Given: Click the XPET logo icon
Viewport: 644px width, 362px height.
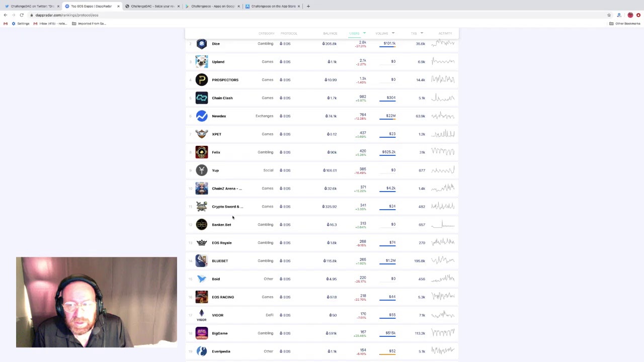Looking at the screenshot, I should pyautogui.click(x=202, y=134).
